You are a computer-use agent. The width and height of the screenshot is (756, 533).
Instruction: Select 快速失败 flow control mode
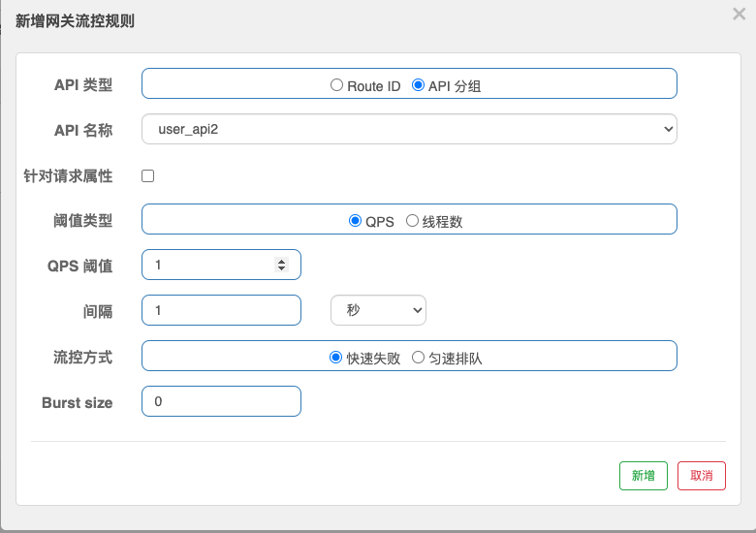pyautogui.click(x=335, y=358)
